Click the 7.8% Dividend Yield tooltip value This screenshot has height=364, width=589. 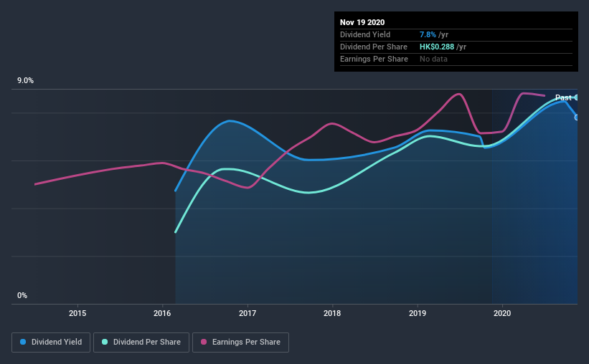428,34
